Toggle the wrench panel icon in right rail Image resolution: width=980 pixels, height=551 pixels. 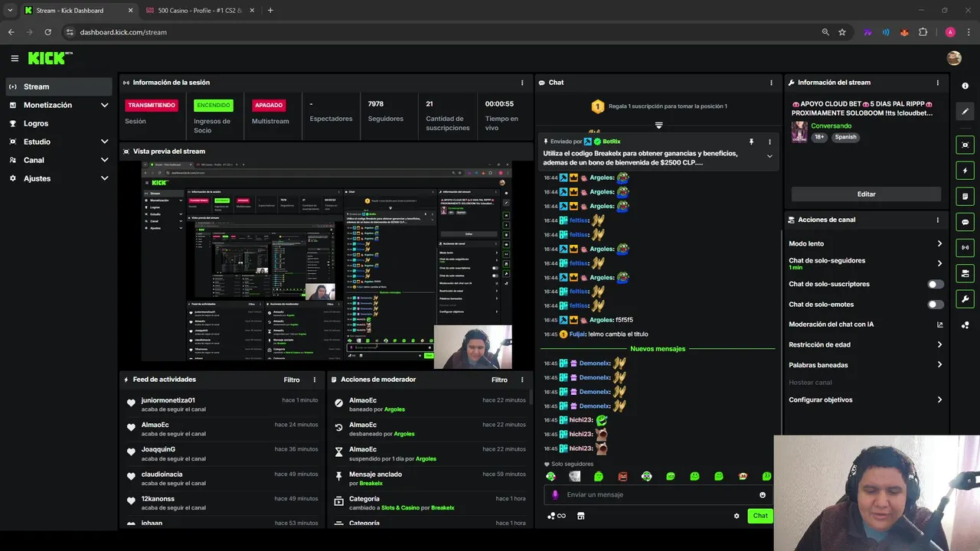(x=965, y=299)
